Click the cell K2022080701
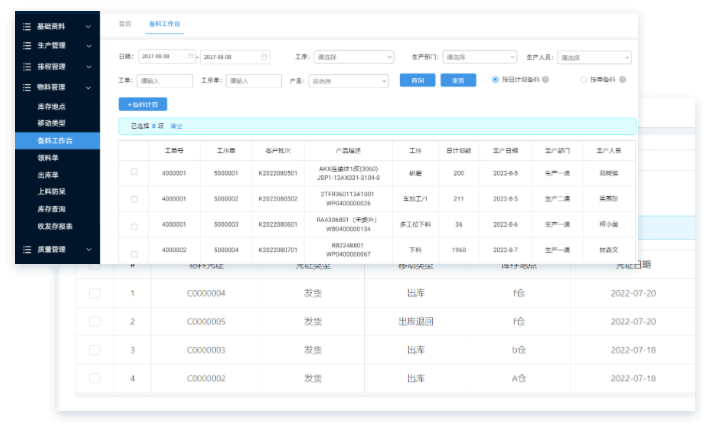The image size is (710, 430). tap(278, 250)
